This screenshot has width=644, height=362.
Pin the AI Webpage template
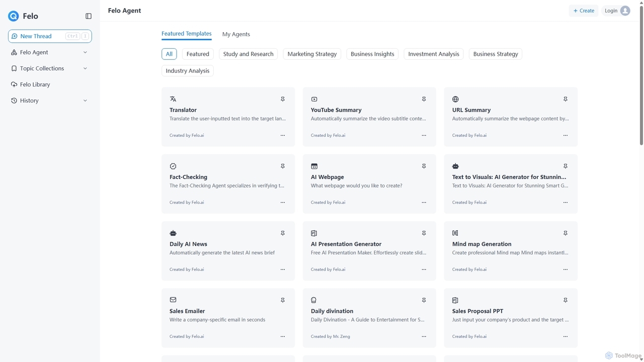click(x=424, y=166)
